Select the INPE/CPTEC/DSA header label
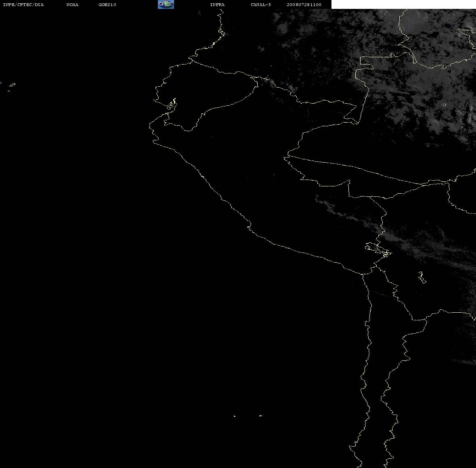Screen dimensions: 476x468 coord(23,4)
